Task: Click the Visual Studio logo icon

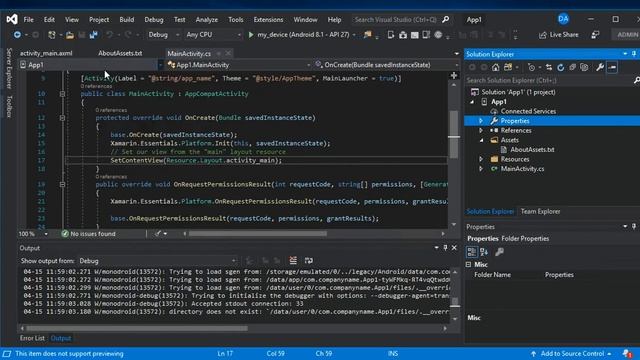Action: click(x=12, y=19)
